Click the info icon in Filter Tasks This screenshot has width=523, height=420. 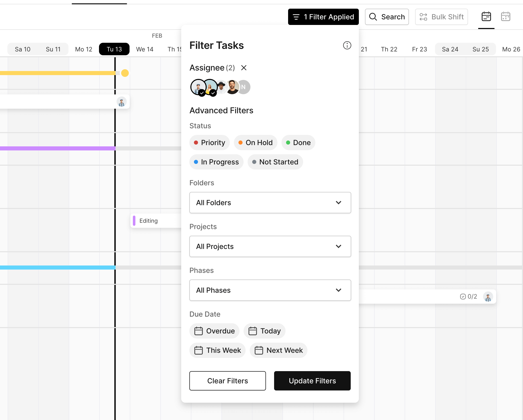(x=347, y=45)
